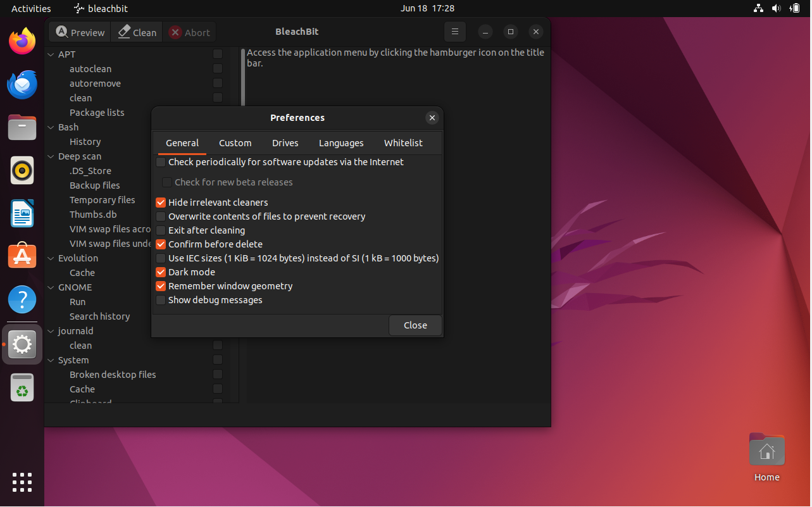Open Rhythmbox from the dock
Viewport: 812px width, 507px height.
click(x=22, y=170)
